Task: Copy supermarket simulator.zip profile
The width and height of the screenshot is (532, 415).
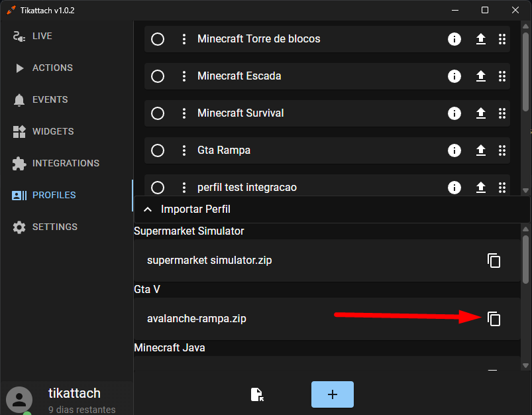Action: coord(494,261)
